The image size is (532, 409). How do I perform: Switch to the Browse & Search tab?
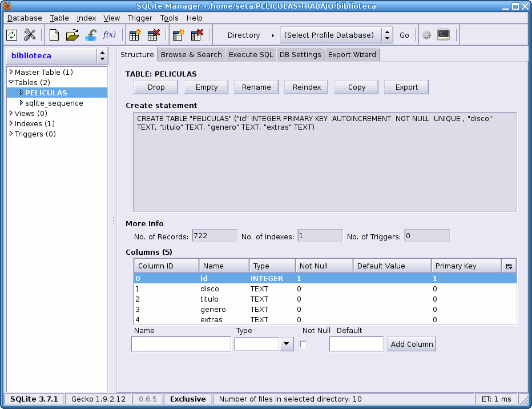(x=191, y=55)
